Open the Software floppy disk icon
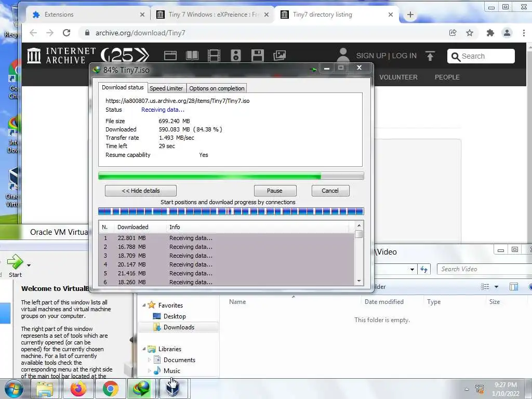The image size is (532, 399). pyautogui.click(x=258, y=56)
